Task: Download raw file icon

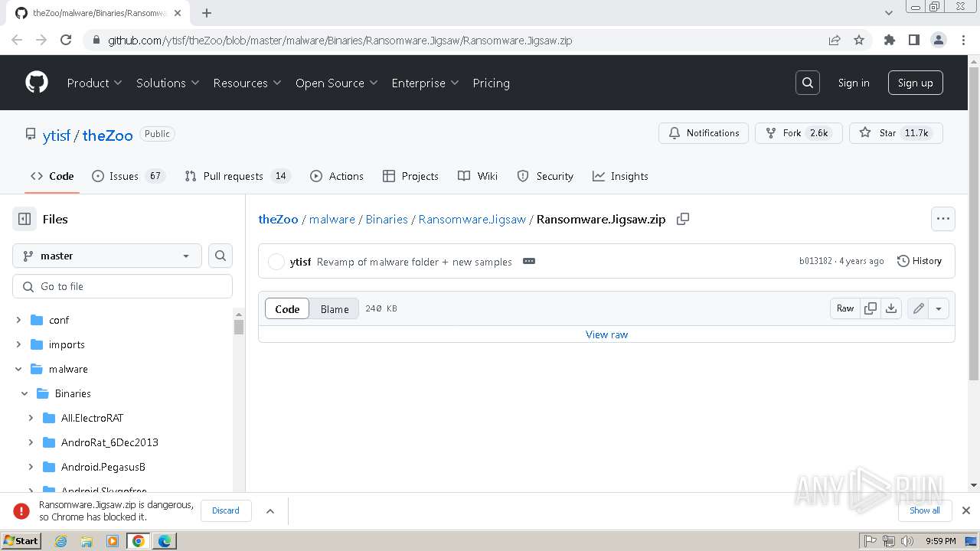Action: tap(891, 308)
